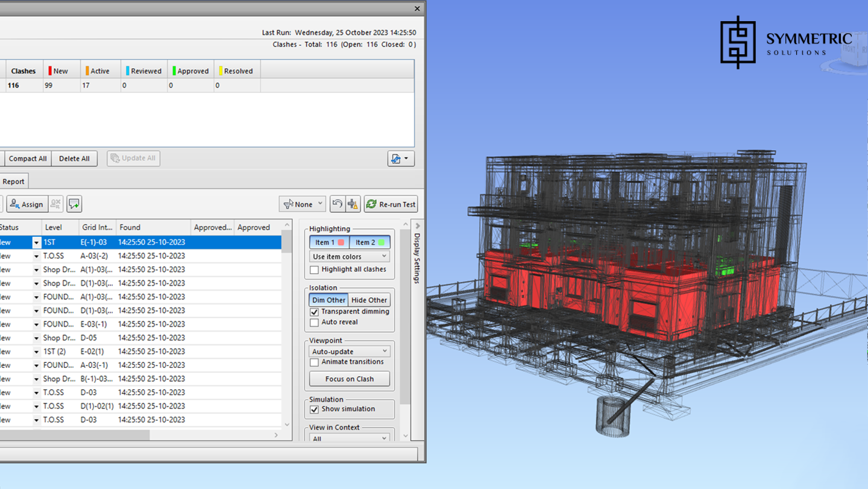The height and width of the screenshot is (489, 868).
Task: Switch to the Report tab
Action: pyautogui.click(x=13, y=181)
